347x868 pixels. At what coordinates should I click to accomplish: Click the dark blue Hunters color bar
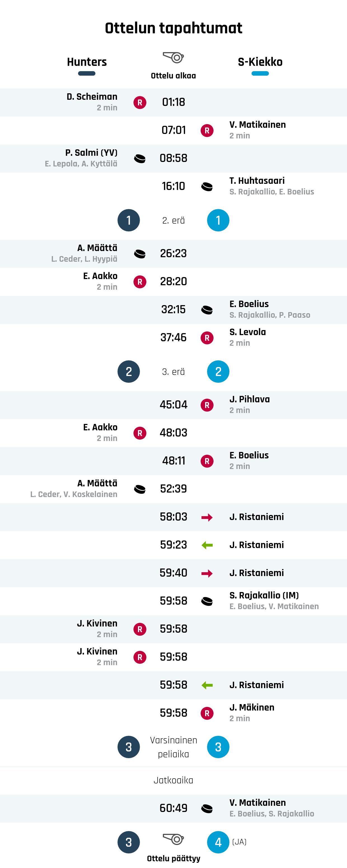[x=87, y=73]
